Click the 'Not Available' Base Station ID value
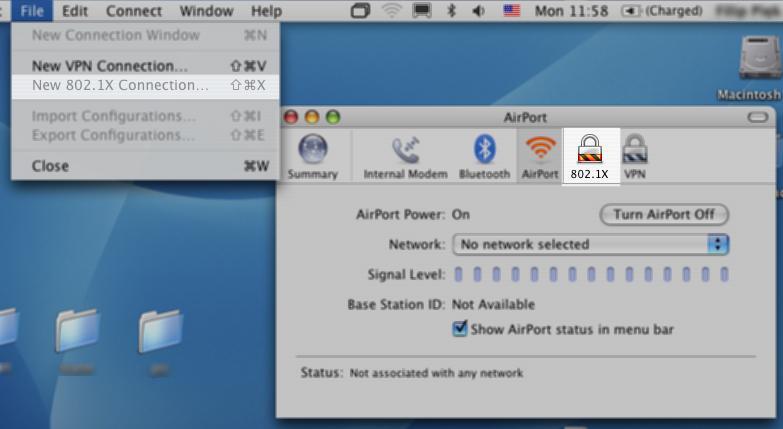This screenshot has height=429, width=783. (x=493, y=305)
